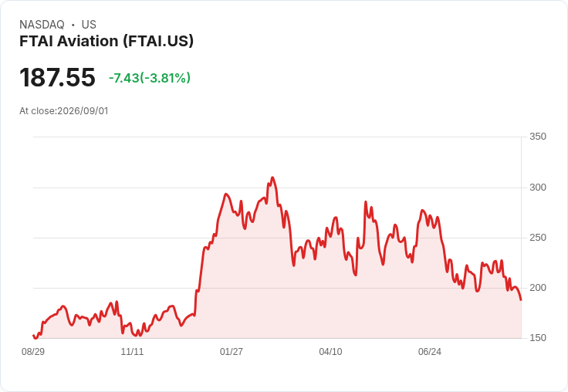The height and width of the screenshot is (392, 568).
Task: Click the 300 horizontal gridline on chart
Action: pyautogui.click(x=277, y=188)
